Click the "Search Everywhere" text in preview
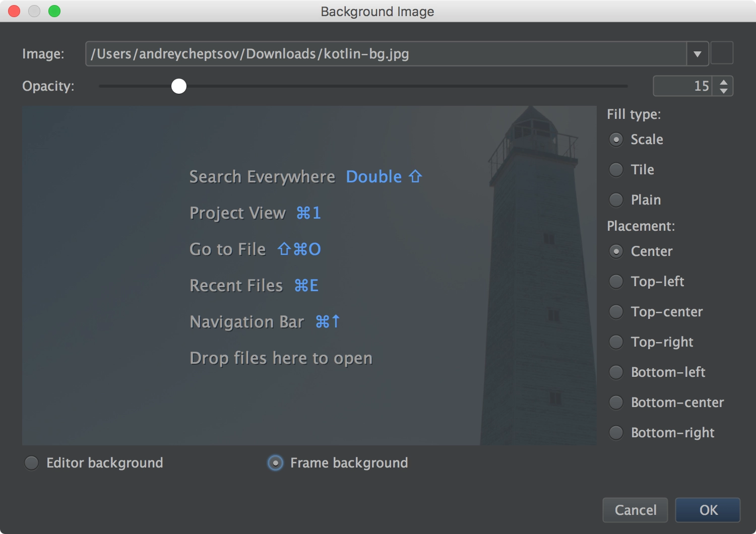This screenshot has height=534, width=756. click(x=262, y=177)
